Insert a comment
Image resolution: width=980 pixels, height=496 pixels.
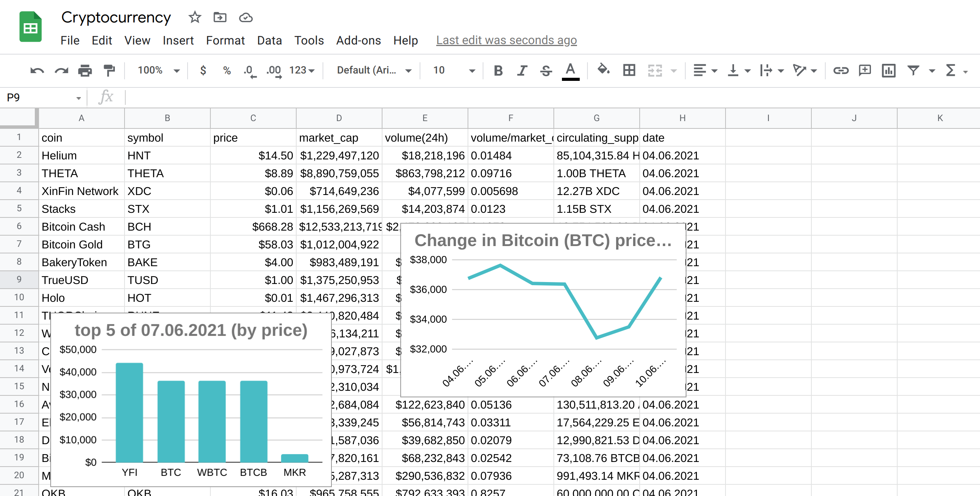click(865, 70)
